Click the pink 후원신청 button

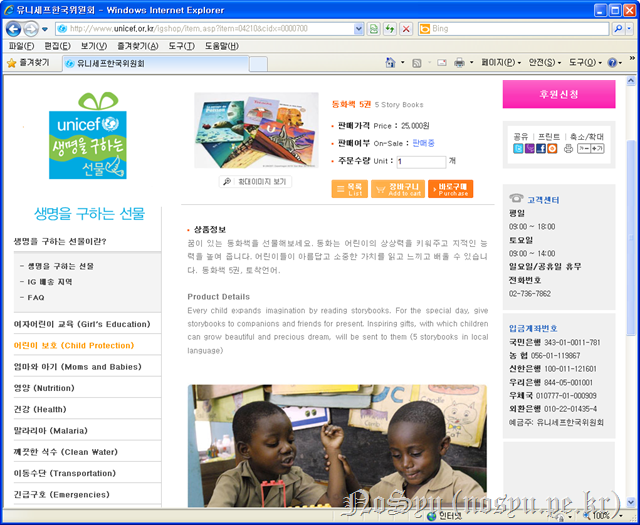point(559,94)
